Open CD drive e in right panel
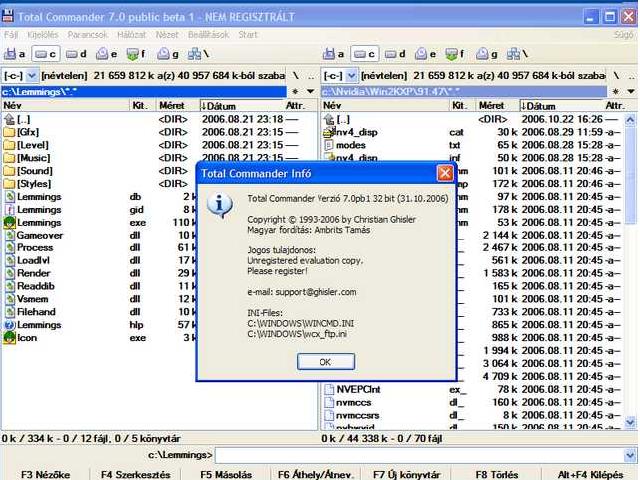 (x=426, y=54)
